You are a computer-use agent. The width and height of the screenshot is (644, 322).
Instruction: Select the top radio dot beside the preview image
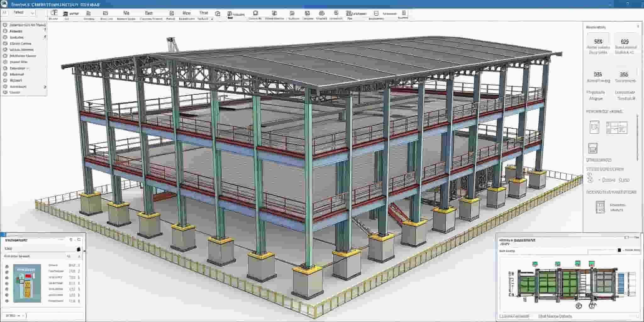7,266
